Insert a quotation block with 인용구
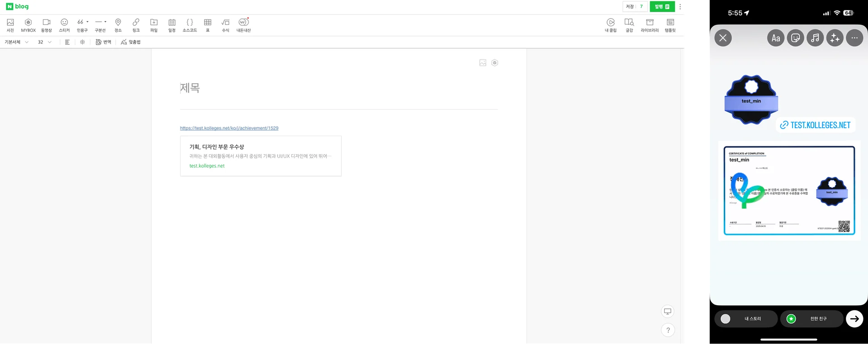The height and width of the screenshot is (344, 868). point(82,25)
